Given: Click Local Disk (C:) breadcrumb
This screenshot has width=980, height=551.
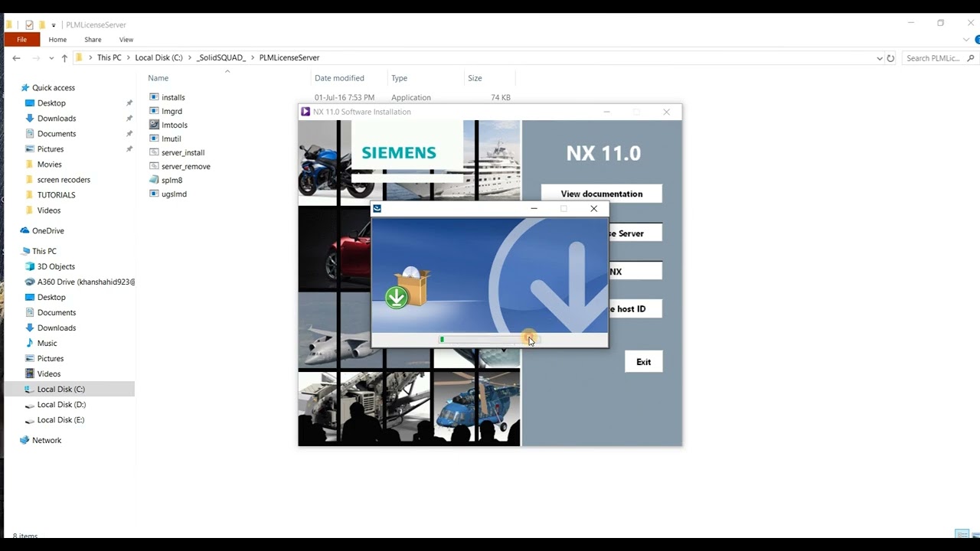Looking at the screenshot, I should point(158,57).
